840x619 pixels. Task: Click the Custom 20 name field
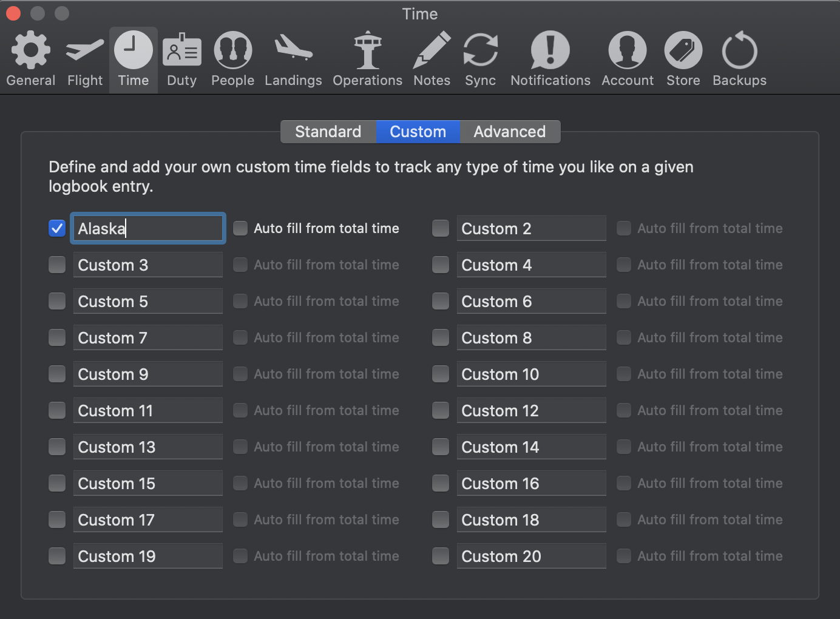[532, 556]
